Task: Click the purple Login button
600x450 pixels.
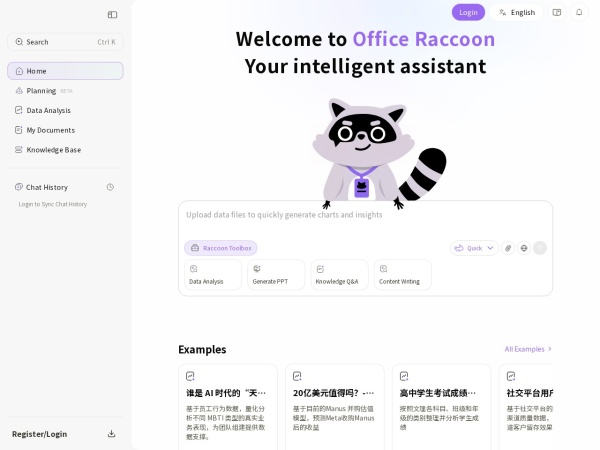Action: pyautogui.click(x=468, y=12)
